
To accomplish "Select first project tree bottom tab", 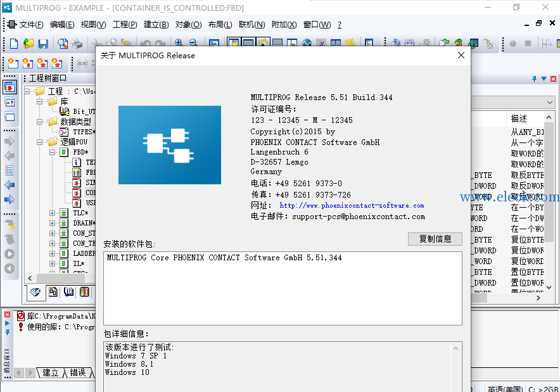I will (35, 293).
